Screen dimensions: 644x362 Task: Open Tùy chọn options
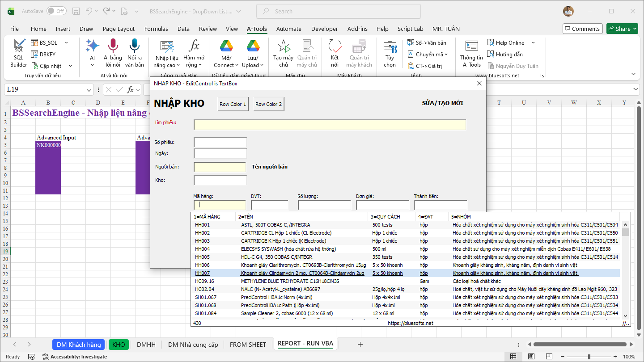point(390,53)
